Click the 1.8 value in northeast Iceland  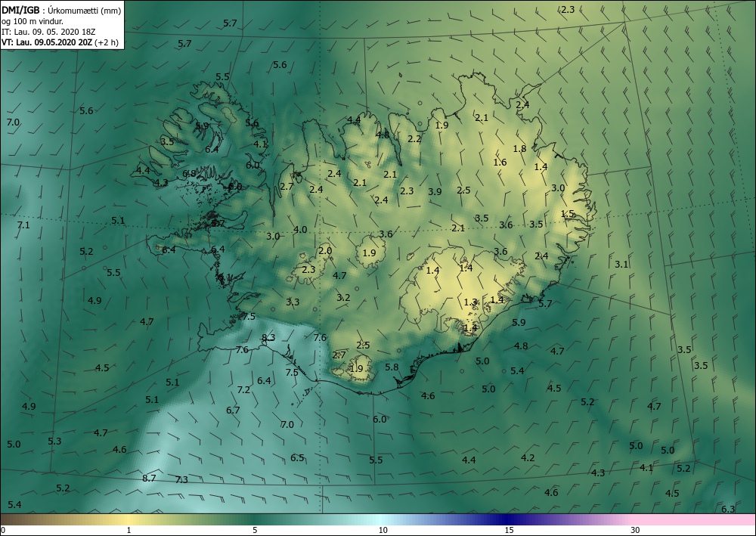pyautogui.click(x=519, y=148)
